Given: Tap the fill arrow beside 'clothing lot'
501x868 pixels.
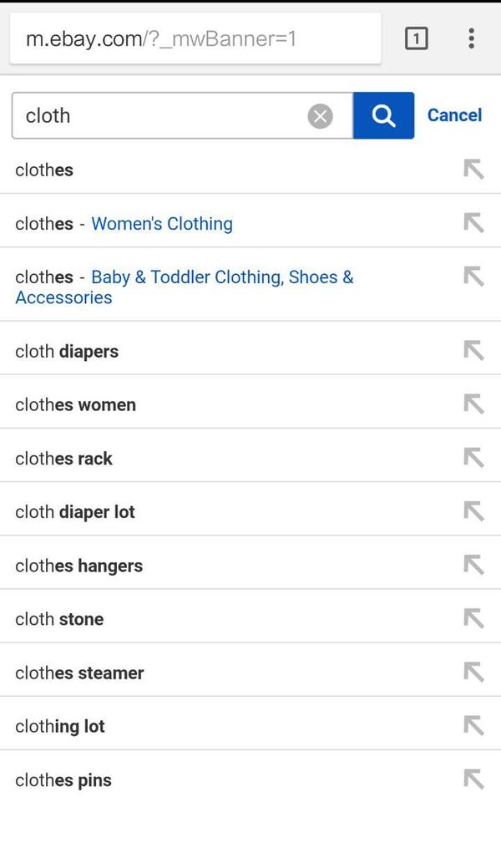Looking at the screenshot, I should (x=474, y=726).
